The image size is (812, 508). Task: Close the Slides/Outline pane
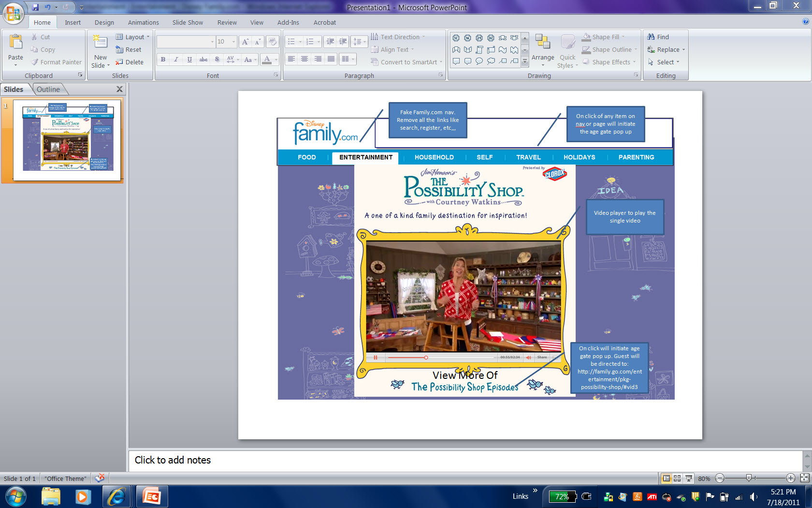[x=119, y=89]
